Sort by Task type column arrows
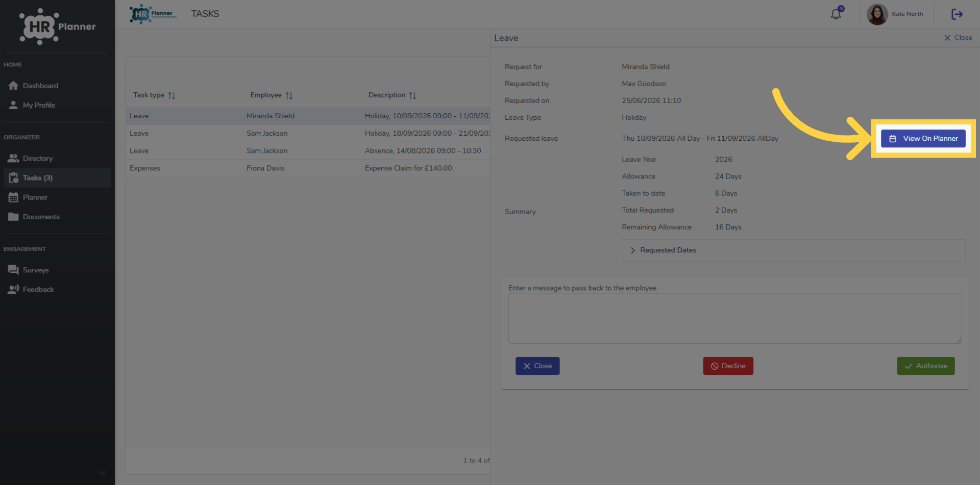The image size is (980, 485). coord(171,95)
